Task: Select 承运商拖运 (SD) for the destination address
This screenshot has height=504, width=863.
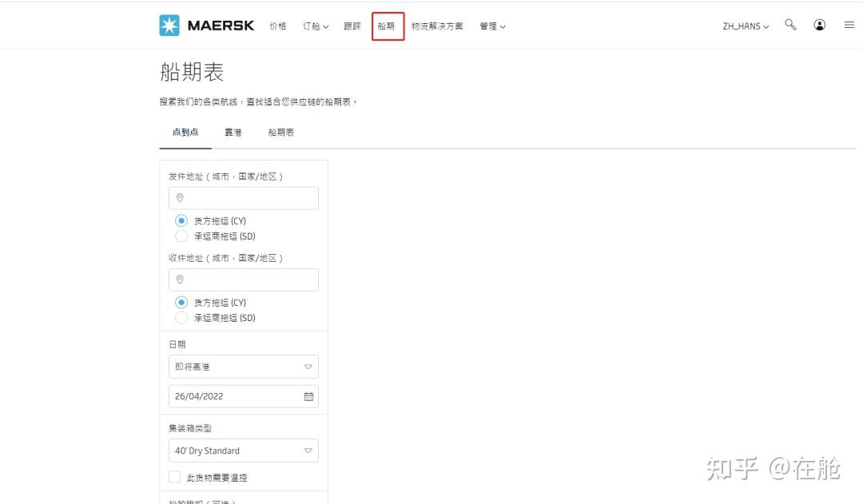Action: point(181,317)
